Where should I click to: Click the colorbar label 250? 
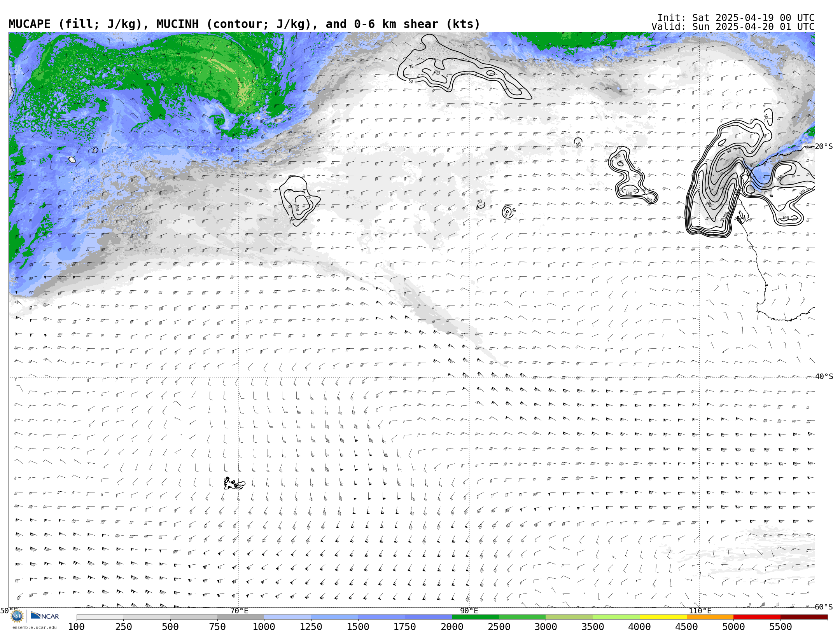124,627
